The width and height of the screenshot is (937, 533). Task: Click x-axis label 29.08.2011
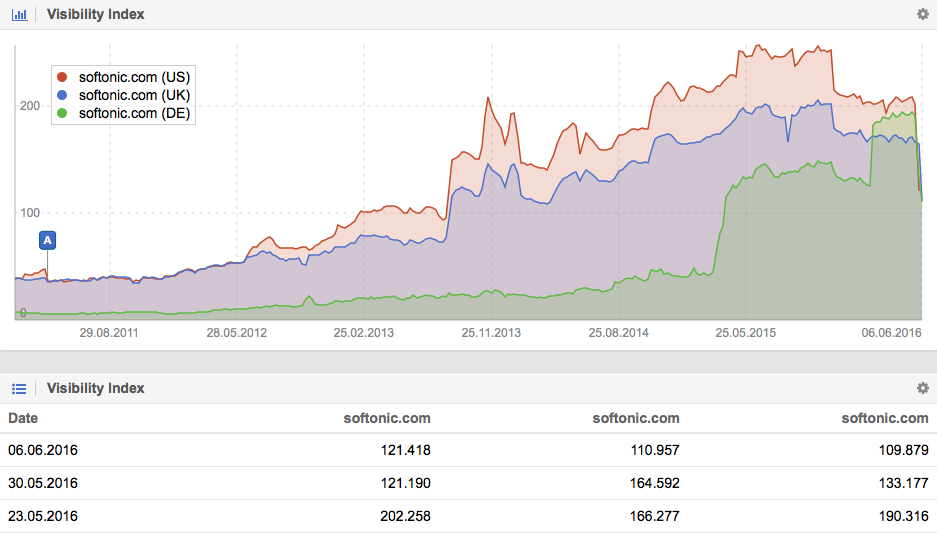[x=109, y=333]
